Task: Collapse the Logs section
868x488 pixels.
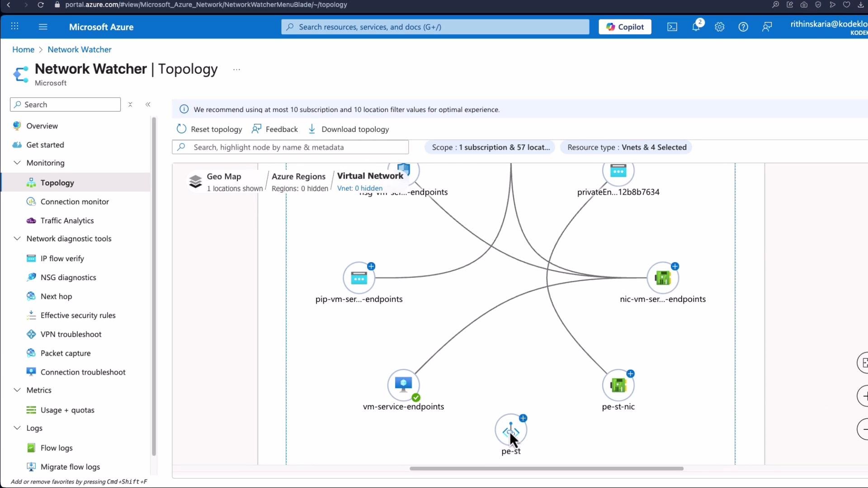Action: coord(17,428)
